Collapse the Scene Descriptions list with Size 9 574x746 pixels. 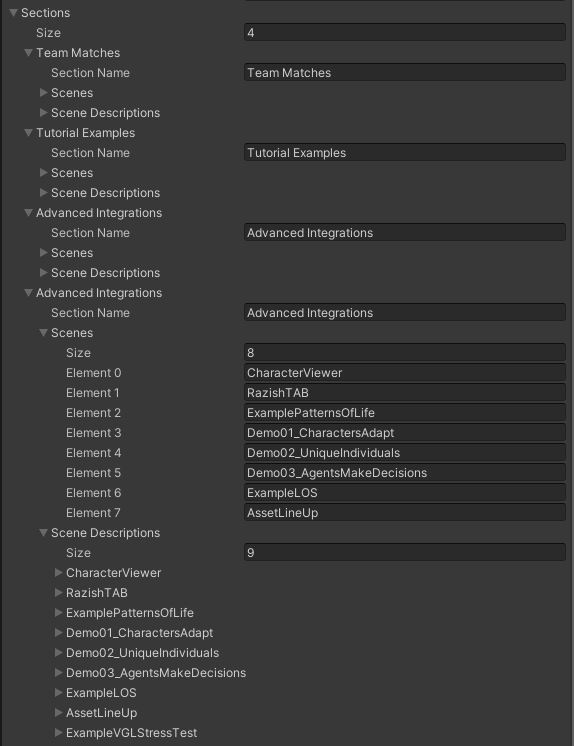click(x=43, y=533)
